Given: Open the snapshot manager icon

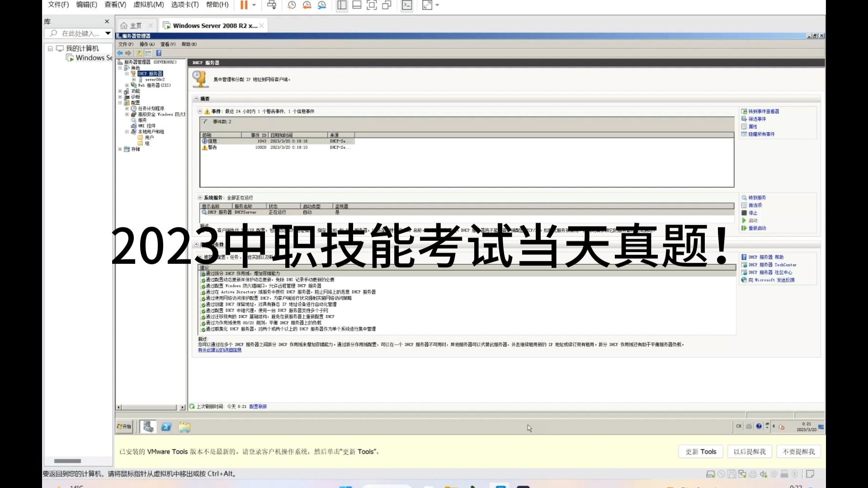Looking at the screenshot, I should click(322, 5).
